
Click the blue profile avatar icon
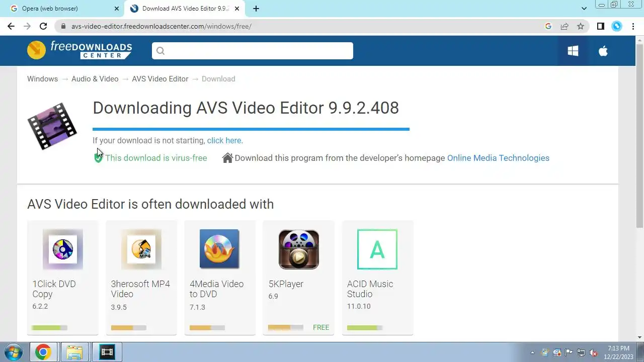tap(617, 26)
